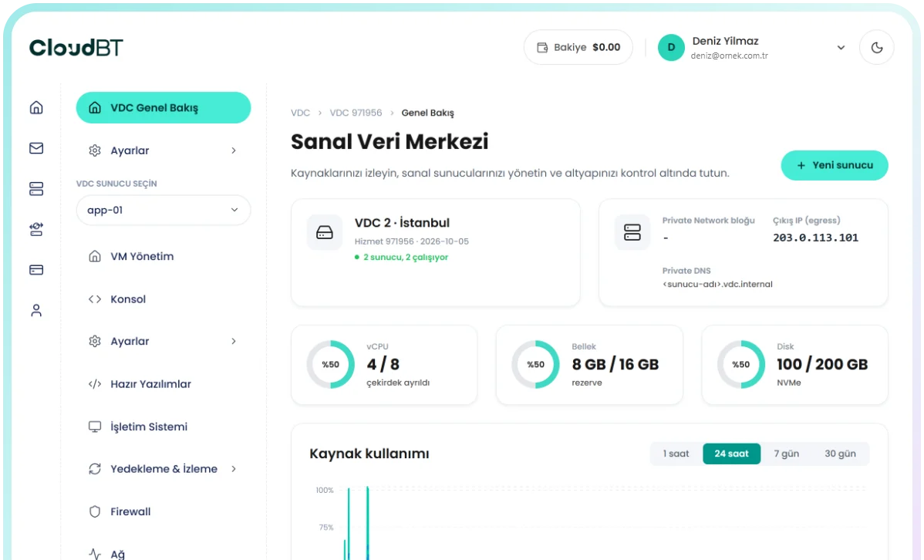Click the Bellek 50% usage ring
This screenshot has width=924, height=560.
tap(536, 364)
